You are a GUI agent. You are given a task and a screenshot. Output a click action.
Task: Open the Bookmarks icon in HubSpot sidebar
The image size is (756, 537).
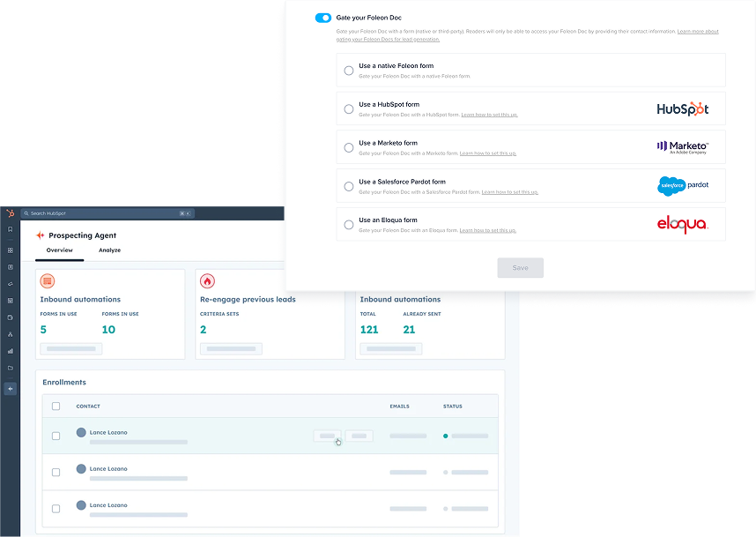point(10,229)
